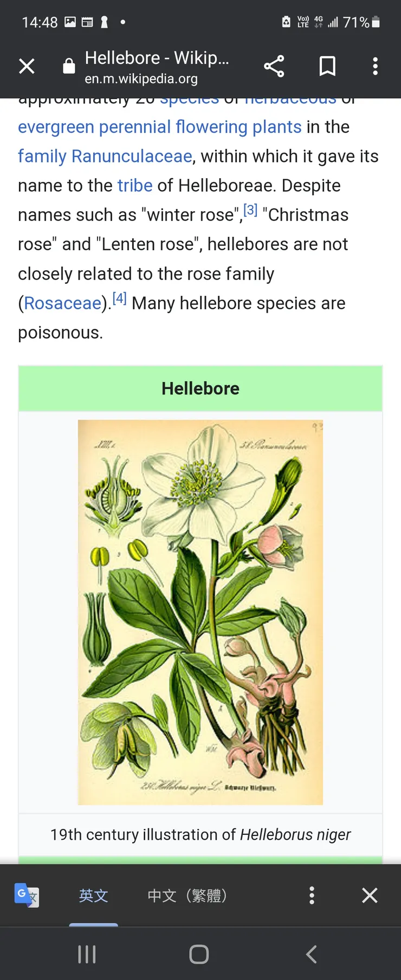
Task: Close the browser custom tab
Action: (27, 66)
